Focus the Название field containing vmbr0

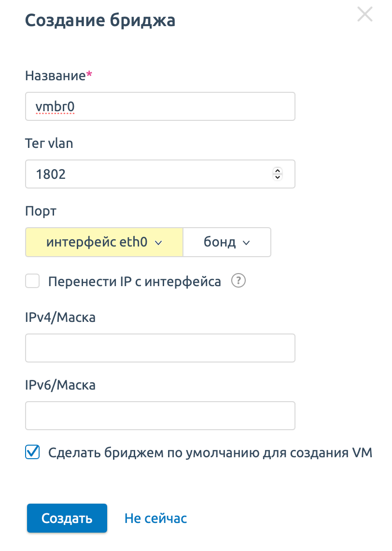[160, 106]
